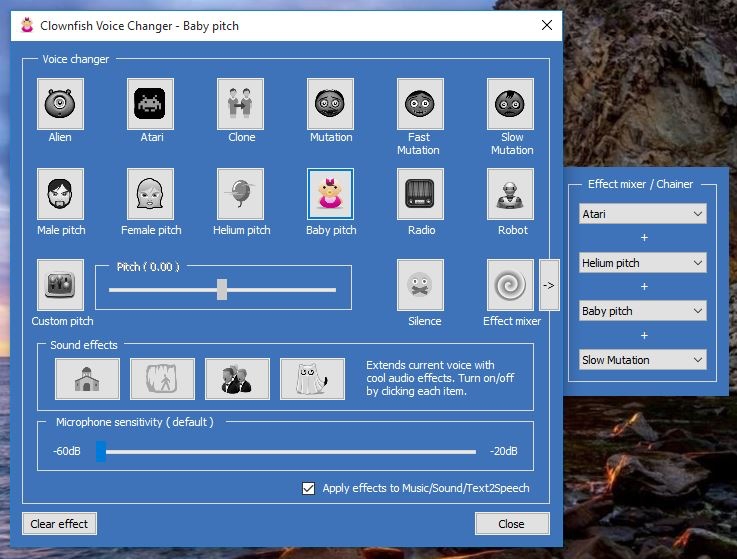This screenshot has width=737, height=559.
Task: Select the Robot voice effect
Action: pyautogui.click(x=510, y=194)
